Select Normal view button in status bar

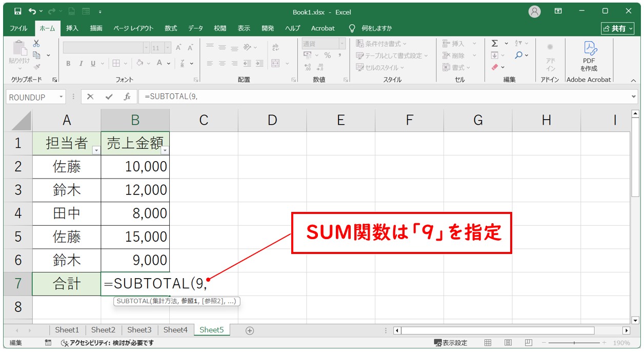click(x=488, y=343)
